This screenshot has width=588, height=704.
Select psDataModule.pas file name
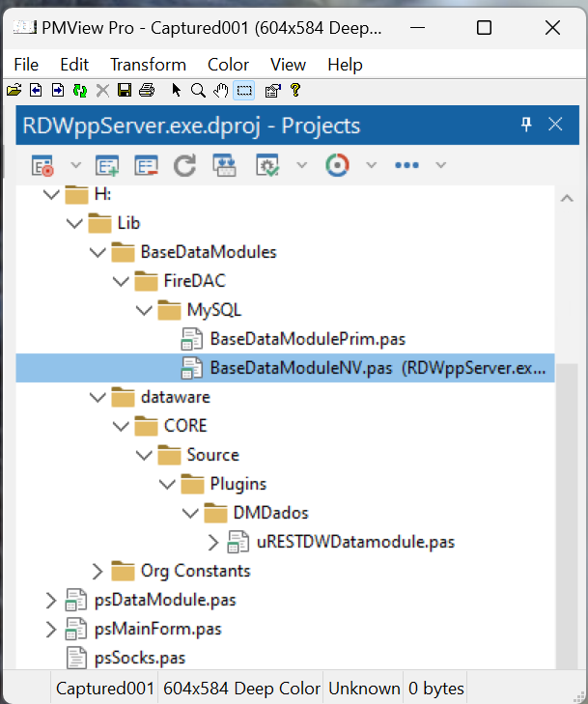pos(165,601)
